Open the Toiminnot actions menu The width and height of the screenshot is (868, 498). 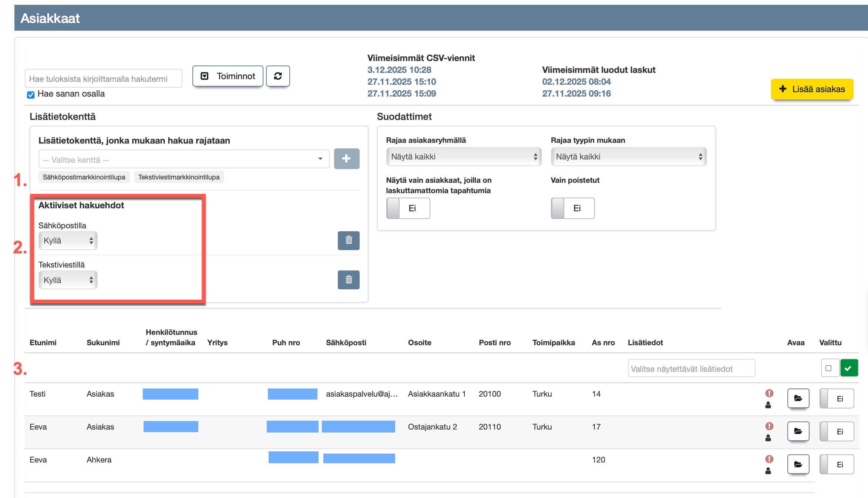228,76
